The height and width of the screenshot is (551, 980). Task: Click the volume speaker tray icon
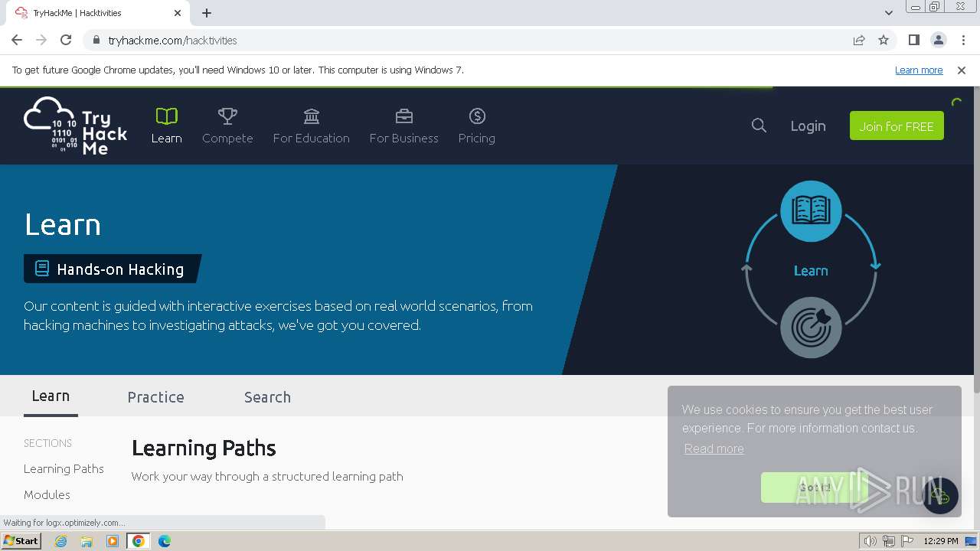click(x=871, y=541)
